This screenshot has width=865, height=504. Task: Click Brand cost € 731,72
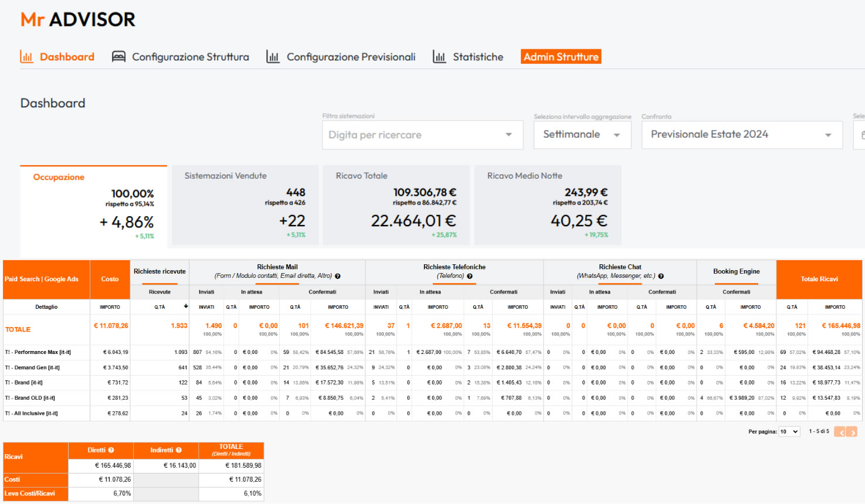[118, 383]
